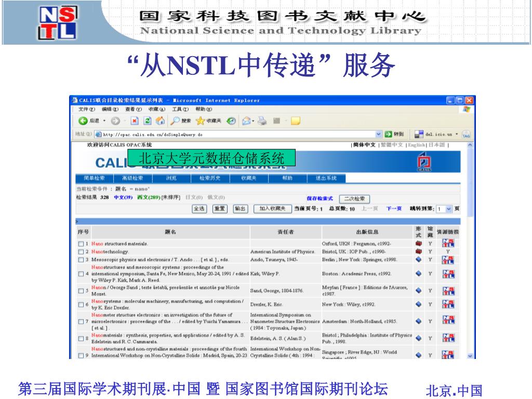Screen dimensions: 532x399
Task: Open the del.icio.us dropdown arrow
Action: pyautogui.click(x=457, y=135)
